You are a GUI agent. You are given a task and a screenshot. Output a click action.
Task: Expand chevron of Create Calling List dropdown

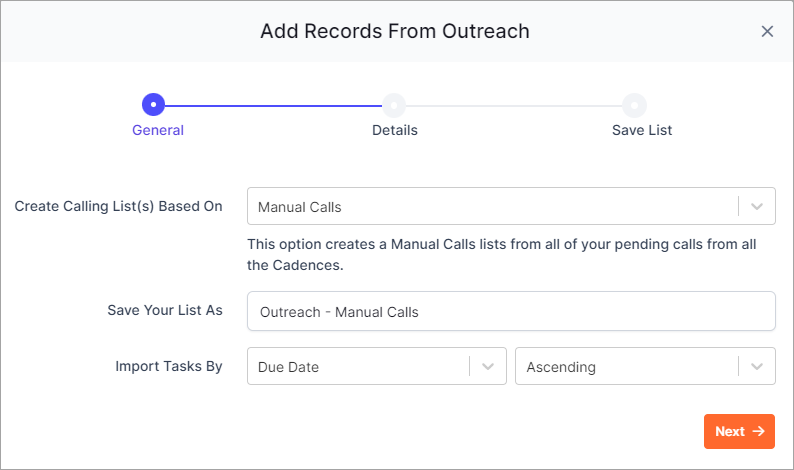click(x=757, y=206)
